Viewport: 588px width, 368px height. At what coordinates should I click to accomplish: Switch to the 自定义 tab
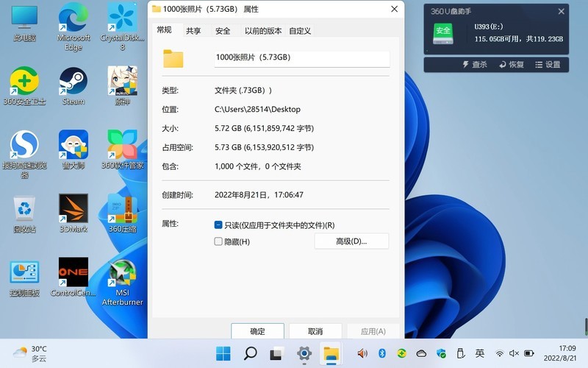[300, 31]
